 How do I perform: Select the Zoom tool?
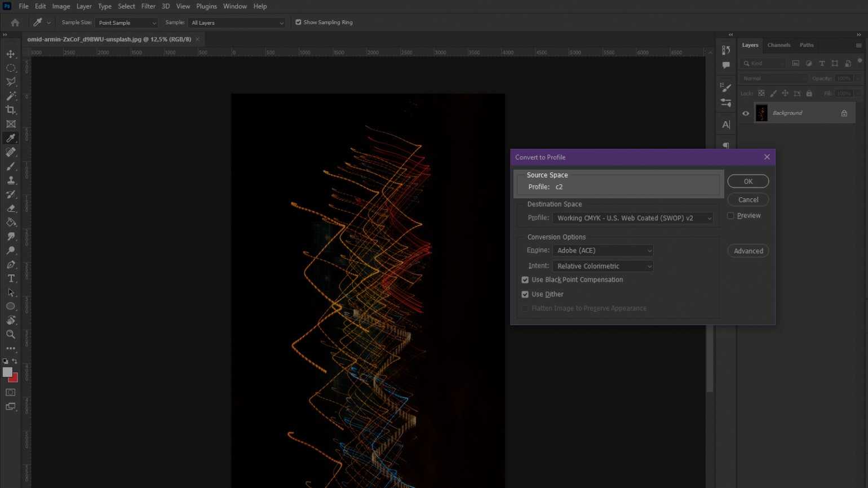[x=11, y=334]
